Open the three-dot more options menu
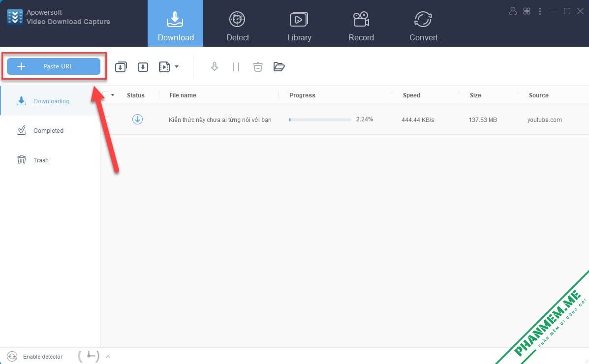 coord(540,11)
